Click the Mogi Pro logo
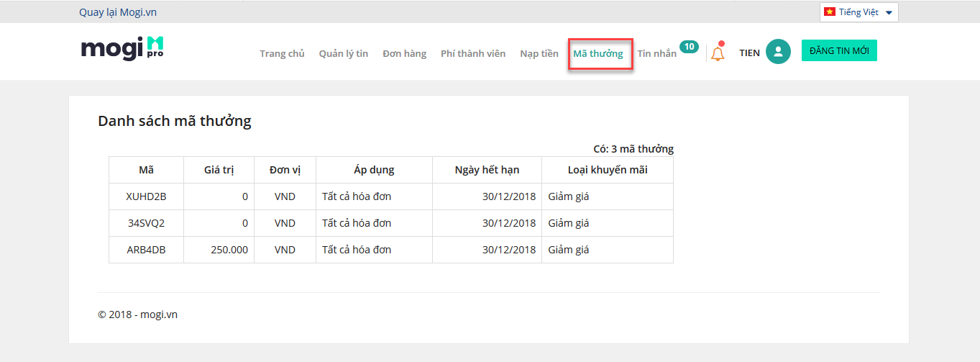980x362 pixels. [x=122, y=48]
